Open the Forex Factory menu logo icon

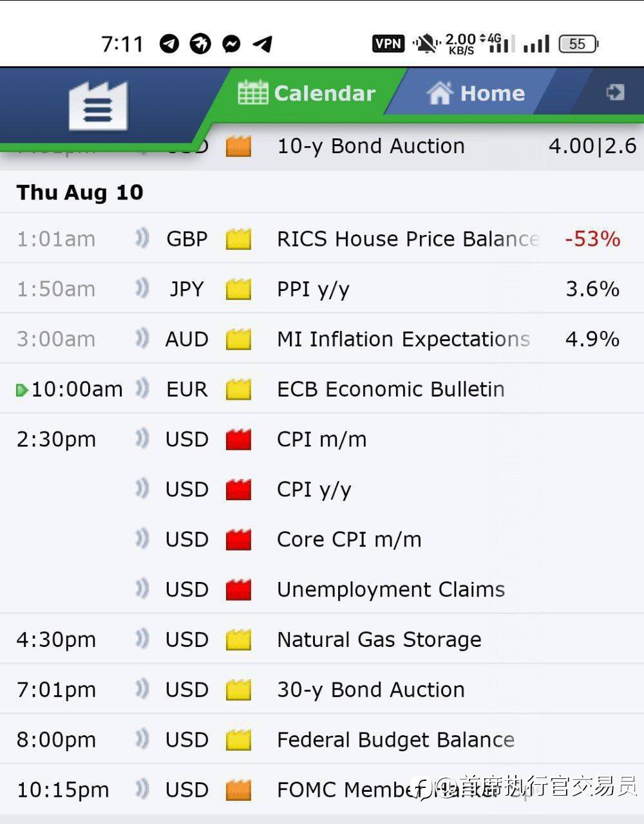coord(98,106)
